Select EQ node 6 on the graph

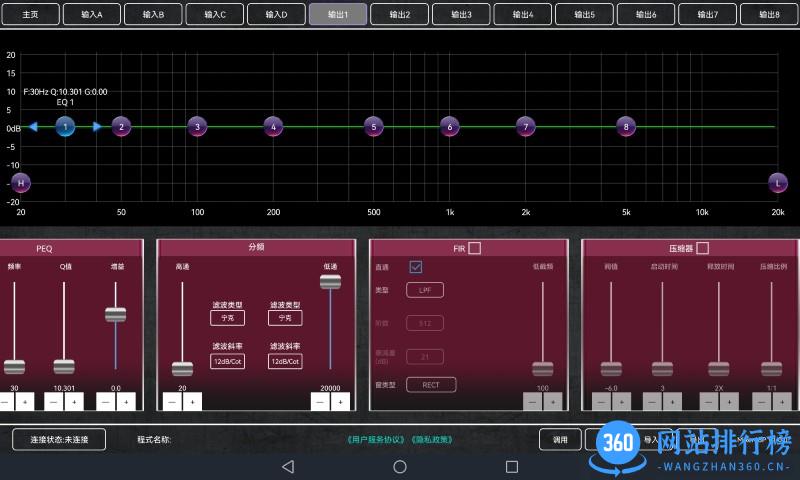point(449,127)
